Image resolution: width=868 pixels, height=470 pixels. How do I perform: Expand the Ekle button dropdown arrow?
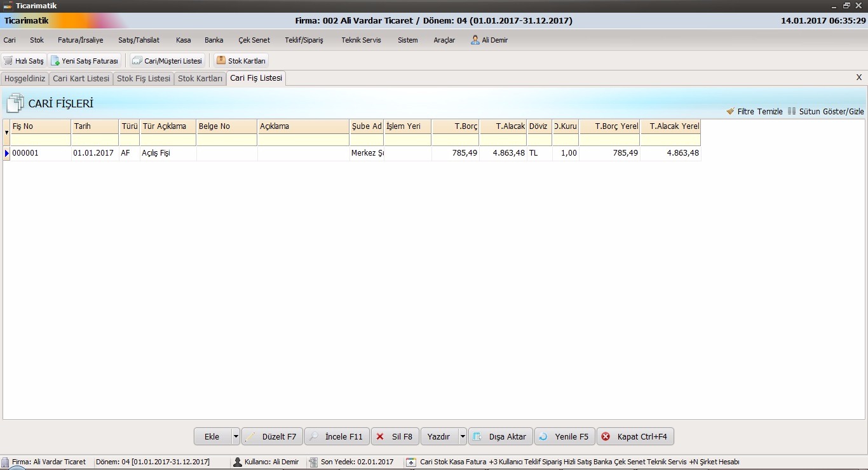tap(236, 436)
